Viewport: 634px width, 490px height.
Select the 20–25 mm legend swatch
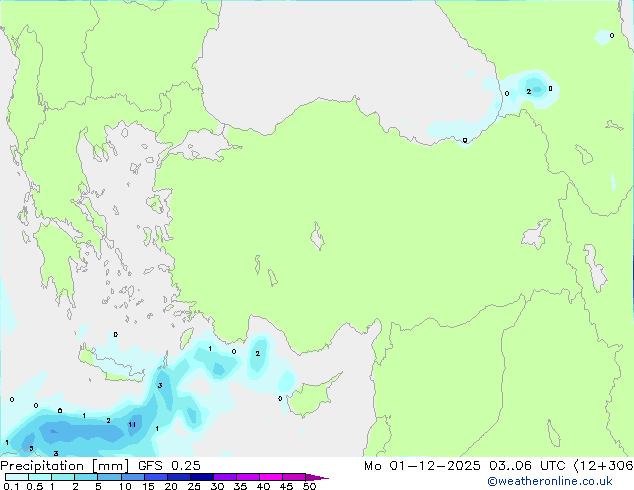pyautogui.click(x=178, y=477)
